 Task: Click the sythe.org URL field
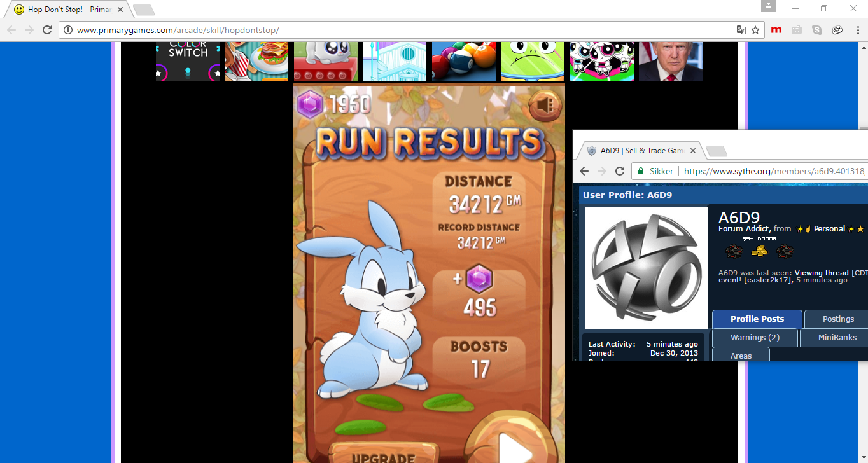click(x=774, y=171)
